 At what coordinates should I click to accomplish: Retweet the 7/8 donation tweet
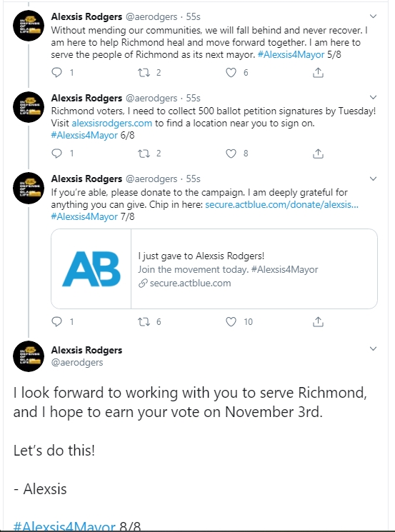point(144,321)
